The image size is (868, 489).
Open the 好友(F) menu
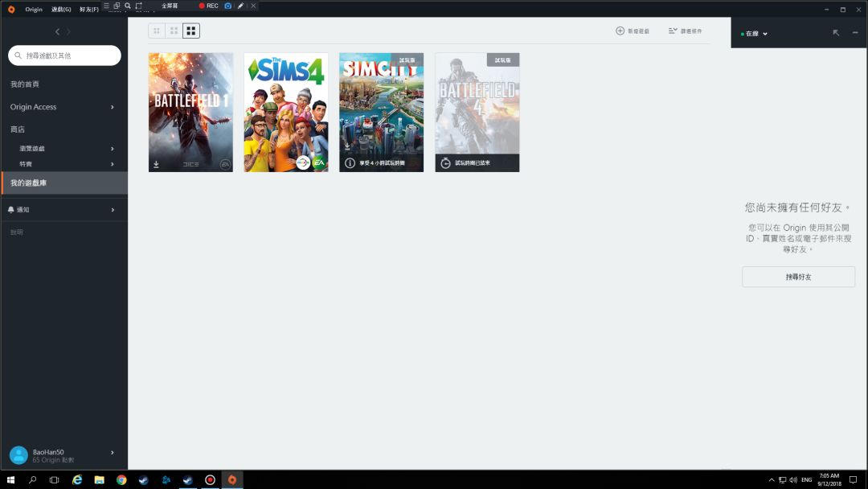tap(88, 9)
